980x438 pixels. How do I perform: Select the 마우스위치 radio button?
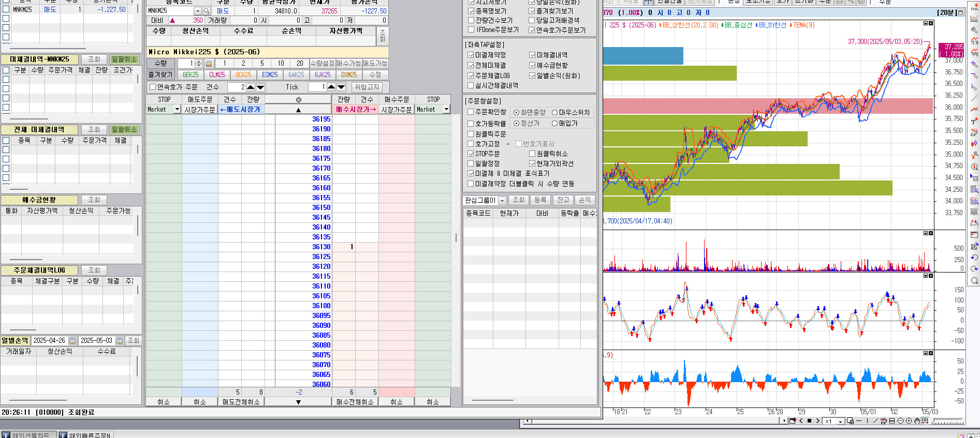pyautogui.click(x=554, y=112)
